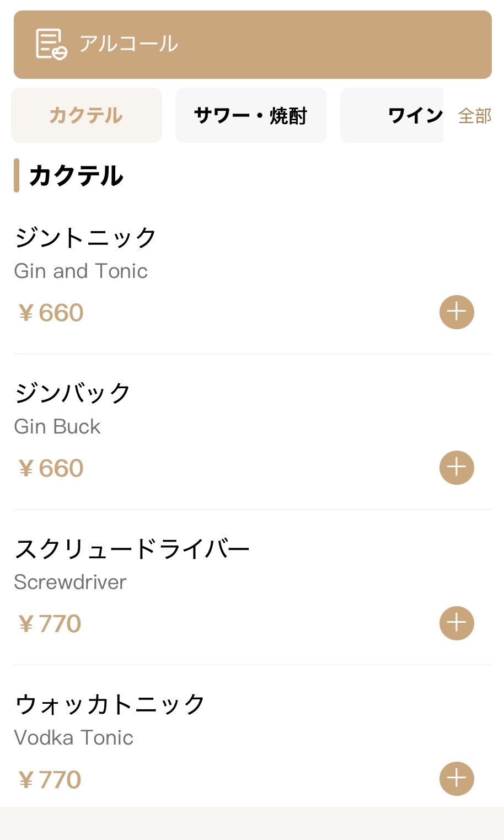Click the カクテル section heading
Image resolution: width=504 pixels, height=840 pixels.
[76, 175]
